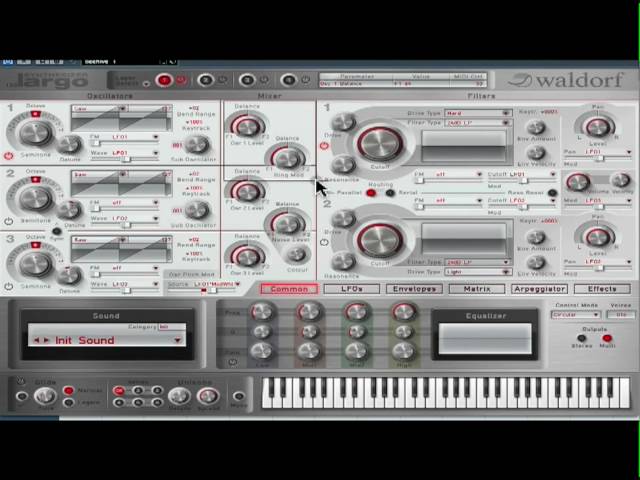The height and width of the screenshot is (480, 640).
Task: Click Filter 2 Env Velocity knob
Action: 536,262
